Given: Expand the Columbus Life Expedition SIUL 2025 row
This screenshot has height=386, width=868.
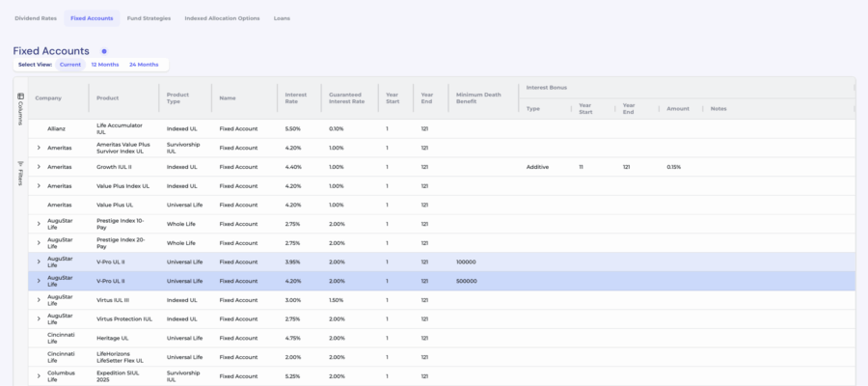Looking at the screenshot, I should pos(39,375).
